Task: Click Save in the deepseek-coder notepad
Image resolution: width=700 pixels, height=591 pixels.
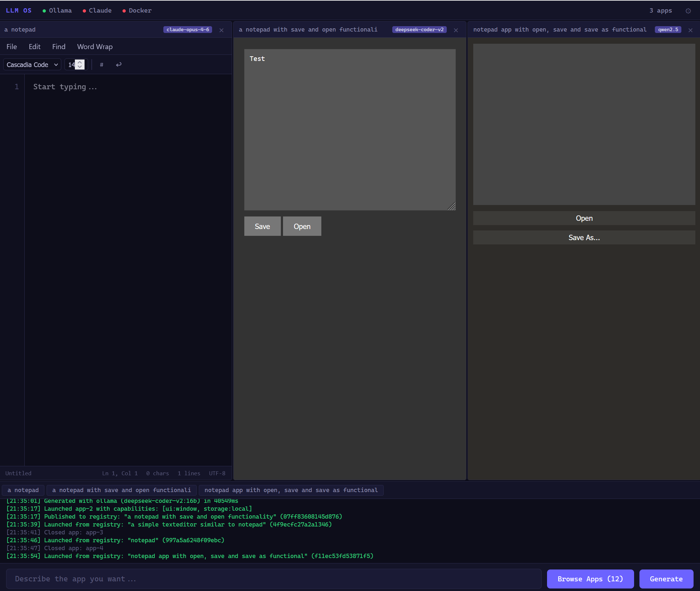Action: [x=262, y=226]
